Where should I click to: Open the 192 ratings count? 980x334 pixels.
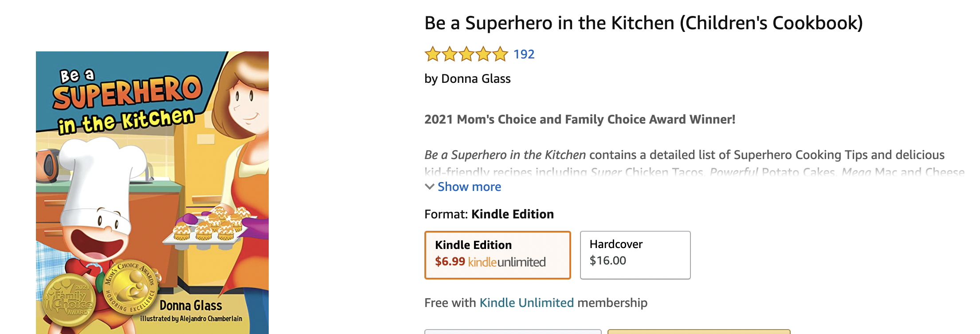coord(524,54)
